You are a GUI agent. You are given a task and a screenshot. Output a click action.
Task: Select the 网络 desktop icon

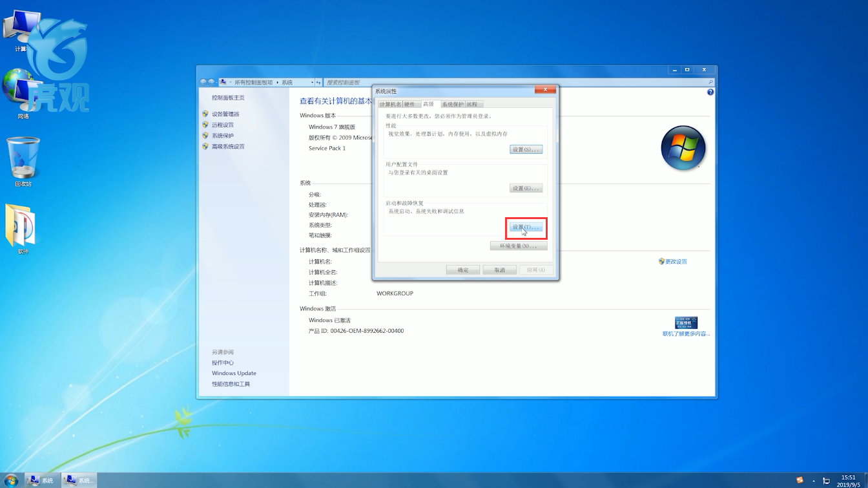[23, 94]
